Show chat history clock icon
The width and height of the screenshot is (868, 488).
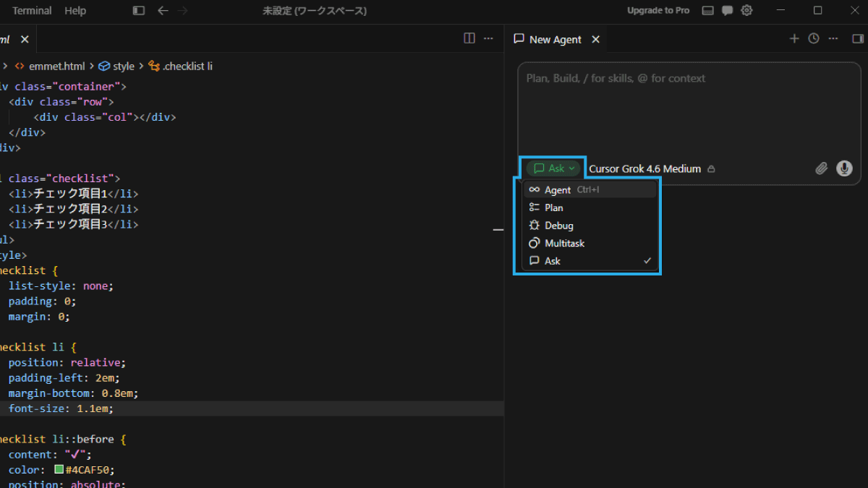pos(814,38)
